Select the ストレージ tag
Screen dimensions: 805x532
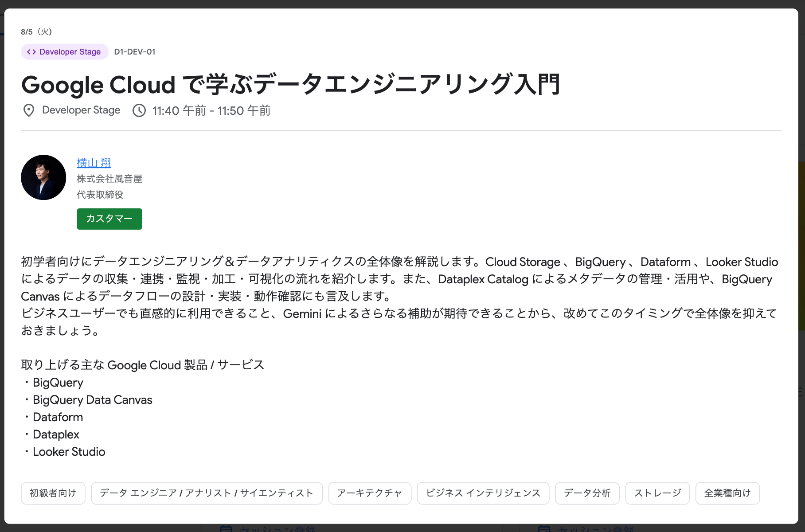[x=658, y=493]
